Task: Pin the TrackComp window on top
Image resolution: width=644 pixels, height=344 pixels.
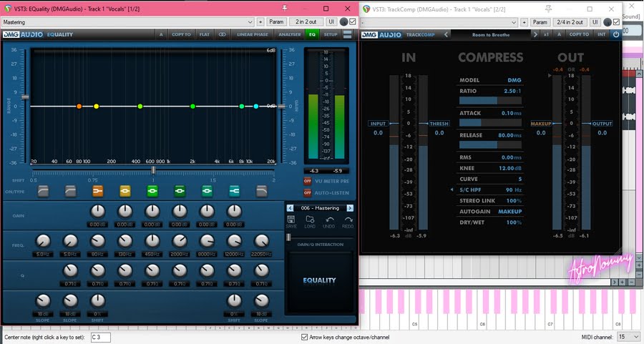Action: click(x=550, y=9)
